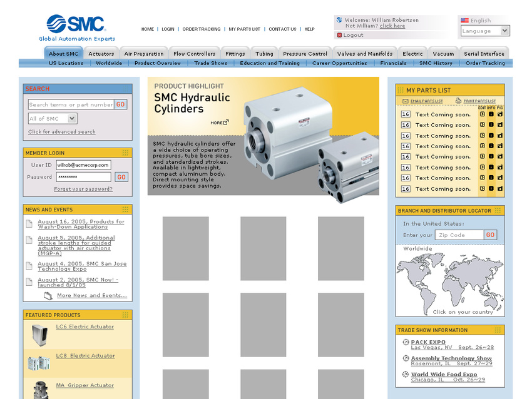
Task: Click the Password input field
Action: coord(83,176)
